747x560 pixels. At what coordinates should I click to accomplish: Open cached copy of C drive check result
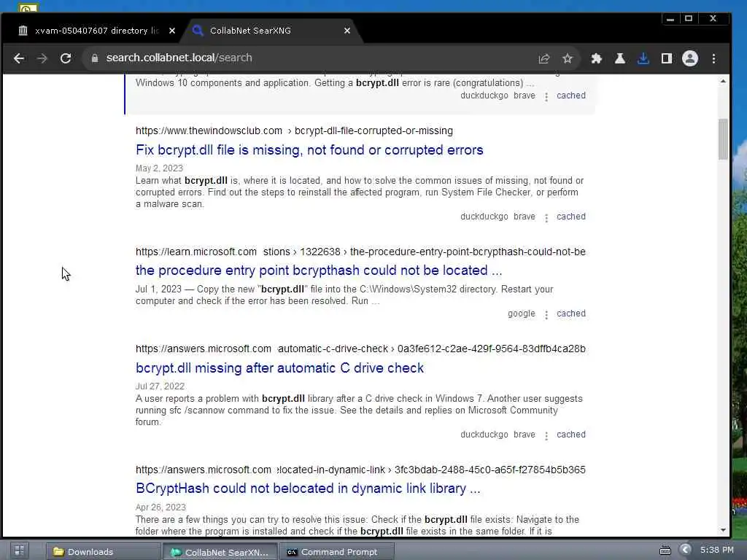point(570,435)
